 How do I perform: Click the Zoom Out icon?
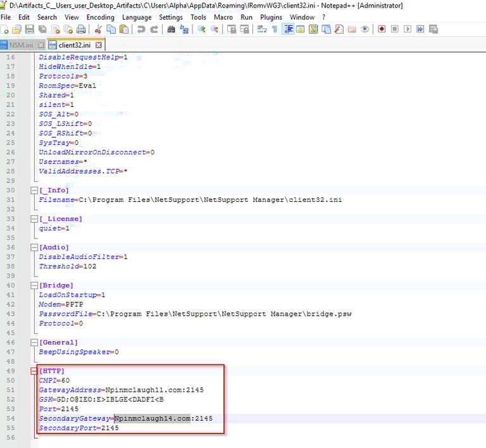214,30
